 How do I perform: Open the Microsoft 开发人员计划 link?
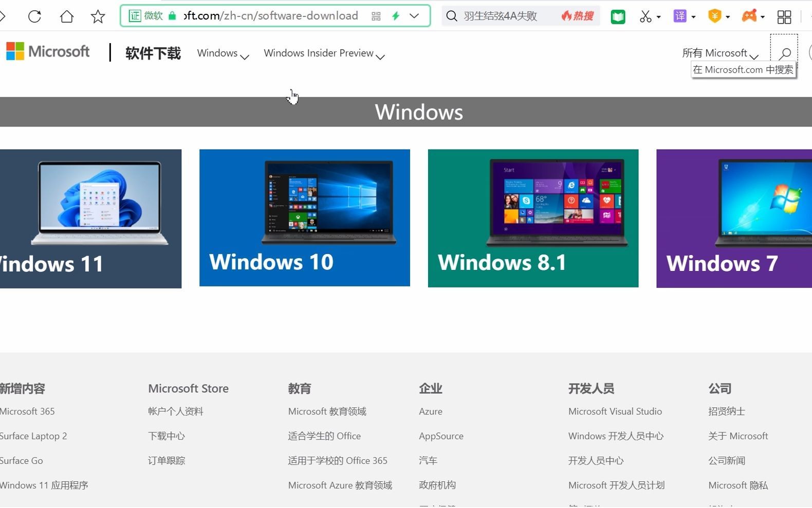coord(617,485)
